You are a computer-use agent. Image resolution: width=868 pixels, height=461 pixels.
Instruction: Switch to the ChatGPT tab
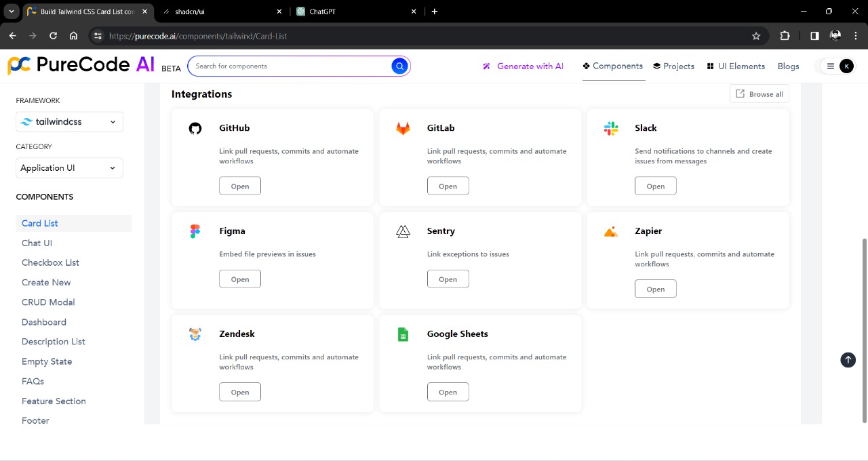click(x=358, y=12)
